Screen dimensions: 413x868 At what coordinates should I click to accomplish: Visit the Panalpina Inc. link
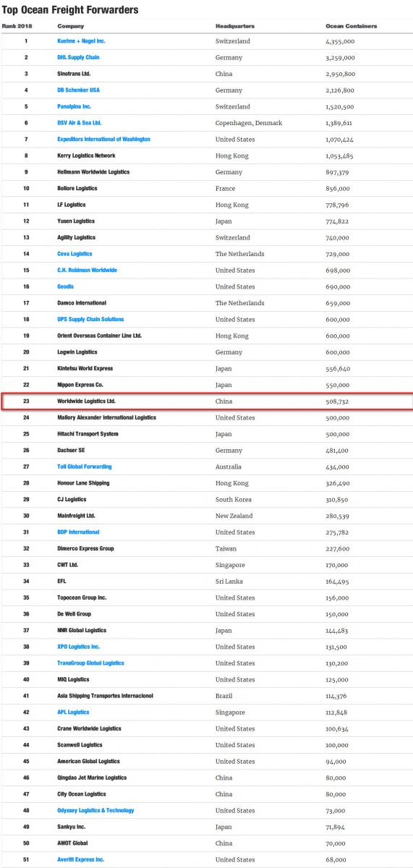pos(74,106)
